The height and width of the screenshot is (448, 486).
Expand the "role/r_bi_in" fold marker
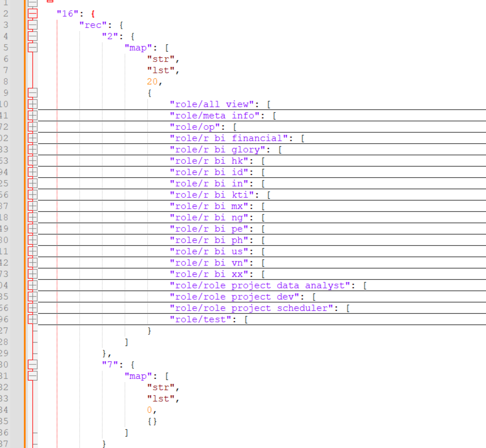point(33,183)
